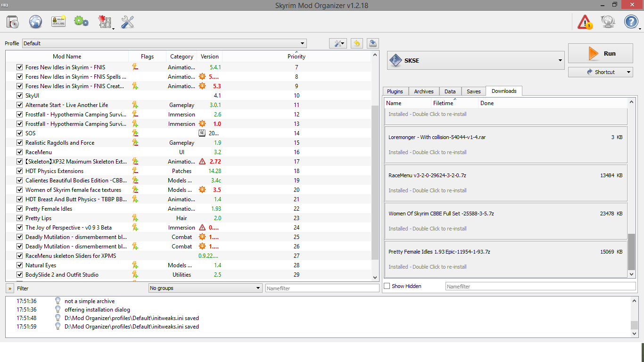644x362 pixels.
Task: Click the Install Mod from archive icon
Action: pos(13,22)
